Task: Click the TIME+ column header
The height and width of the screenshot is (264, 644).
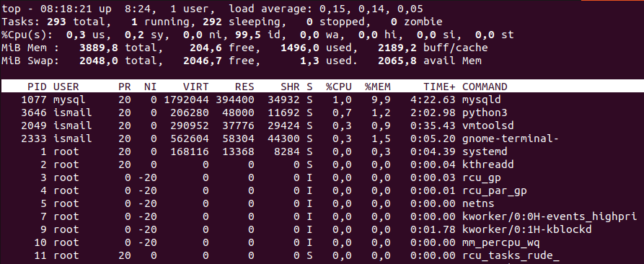Action: tap(439, 87)
